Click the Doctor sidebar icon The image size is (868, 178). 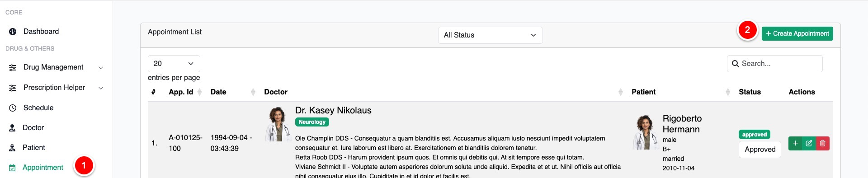12,128
